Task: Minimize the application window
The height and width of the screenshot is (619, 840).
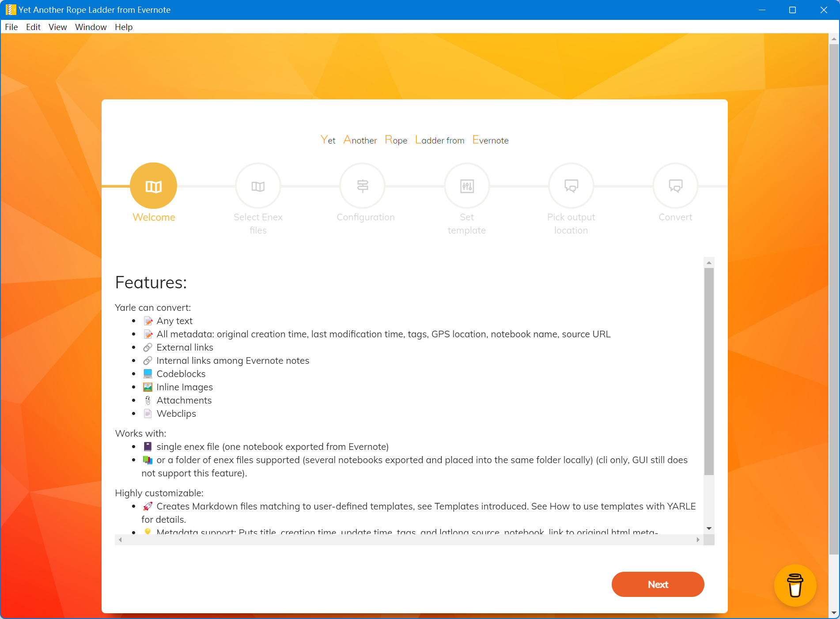Action: (x=762, y=10)
